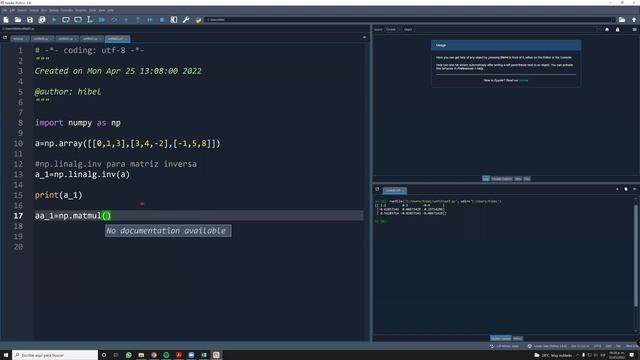Image resolution: width=640 pixels, height=360 pixels.
Task: Run the current cell
Action: tap(66, 20)
